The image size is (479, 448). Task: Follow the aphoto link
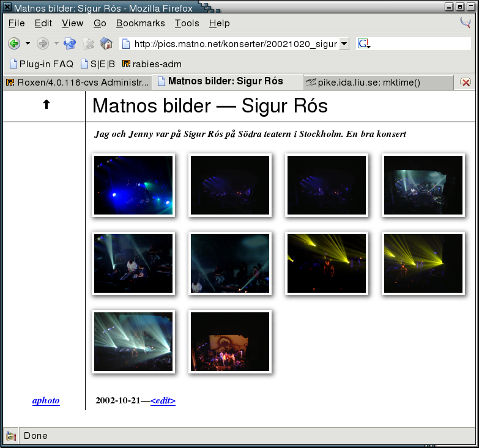pyautogui.click(x=46, y=400)
